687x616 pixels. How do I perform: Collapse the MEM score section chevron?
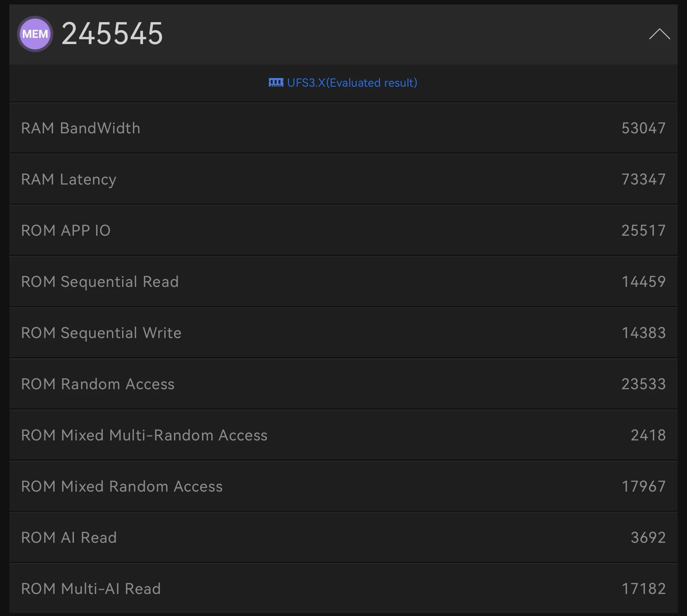pyautogui.click(x=659, y=34)
